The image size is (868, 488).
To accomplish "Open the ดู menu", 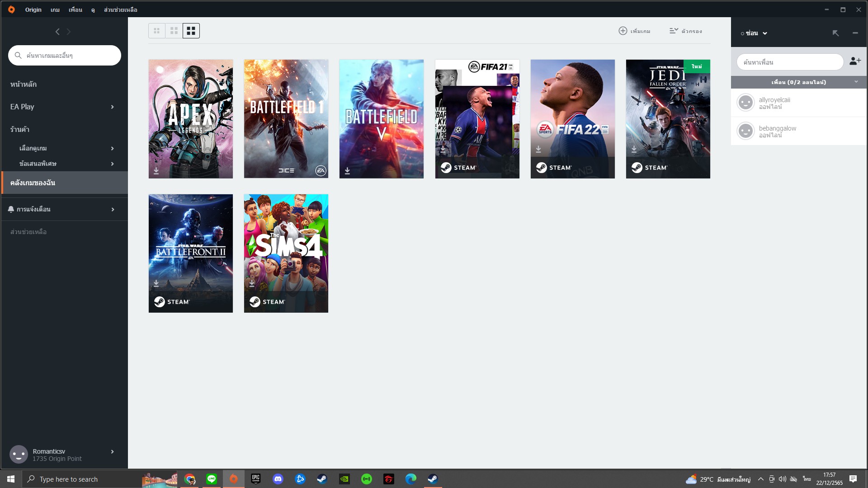I will click(93, 9).
